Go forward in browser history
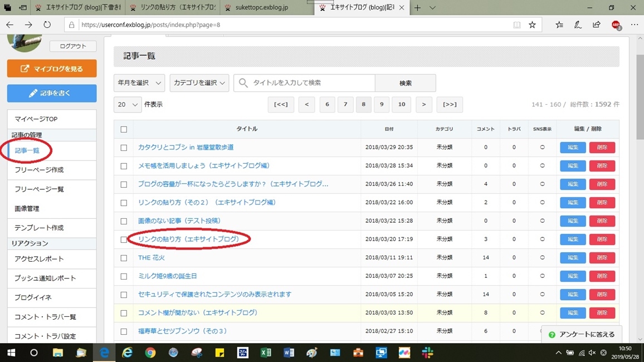 tap(28, 25)
